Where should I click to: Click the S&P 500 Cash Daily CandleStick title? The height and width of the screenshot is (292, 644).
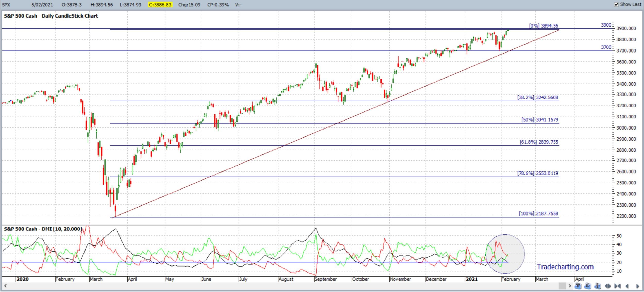point(51,16)
